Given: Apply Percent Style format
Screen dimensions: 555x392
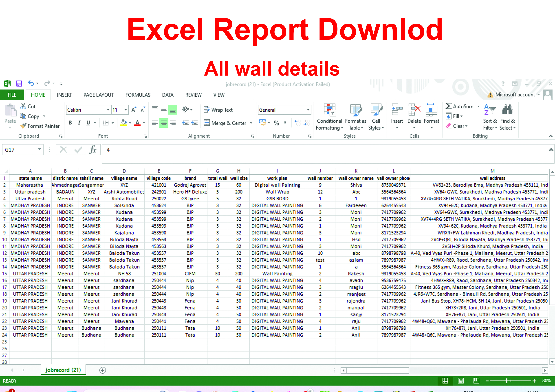Looking at the screenshot, I should (x=276, y=123).
